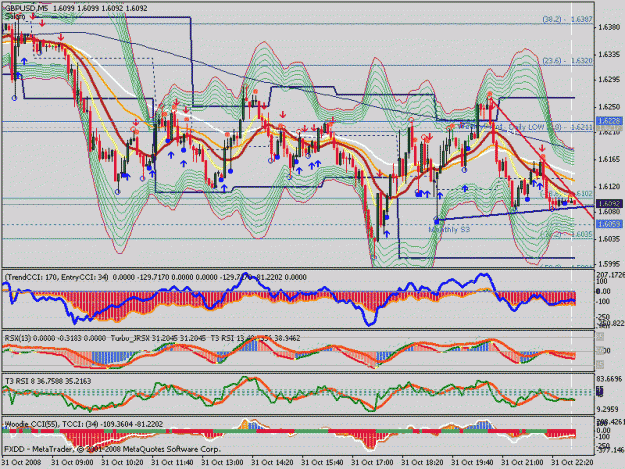This screenshot has height=469, width=625.
Task: Click the 31 Oct 18:20 time label
Action: (x=422, y=463)
